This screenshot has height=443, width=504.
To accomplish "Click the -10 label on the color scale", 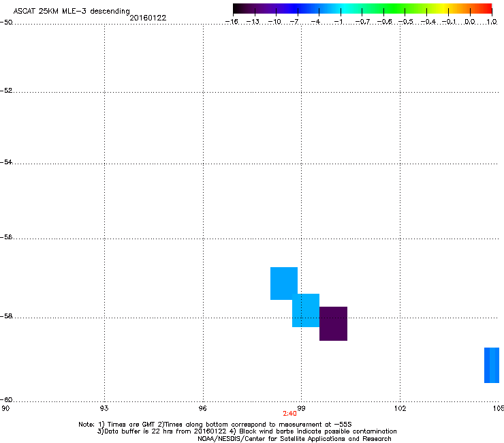I will click(x=274, y=22).
